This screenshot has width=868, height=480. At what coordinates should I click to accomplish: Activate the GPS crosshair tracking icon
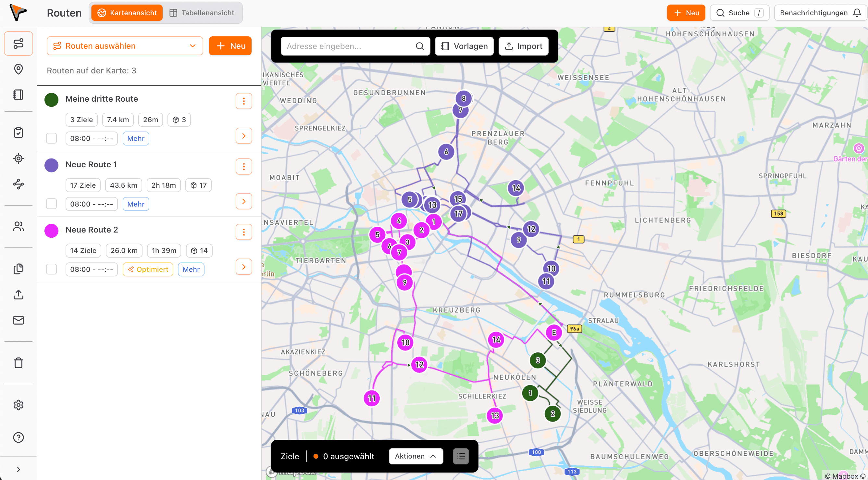(18, 158)
